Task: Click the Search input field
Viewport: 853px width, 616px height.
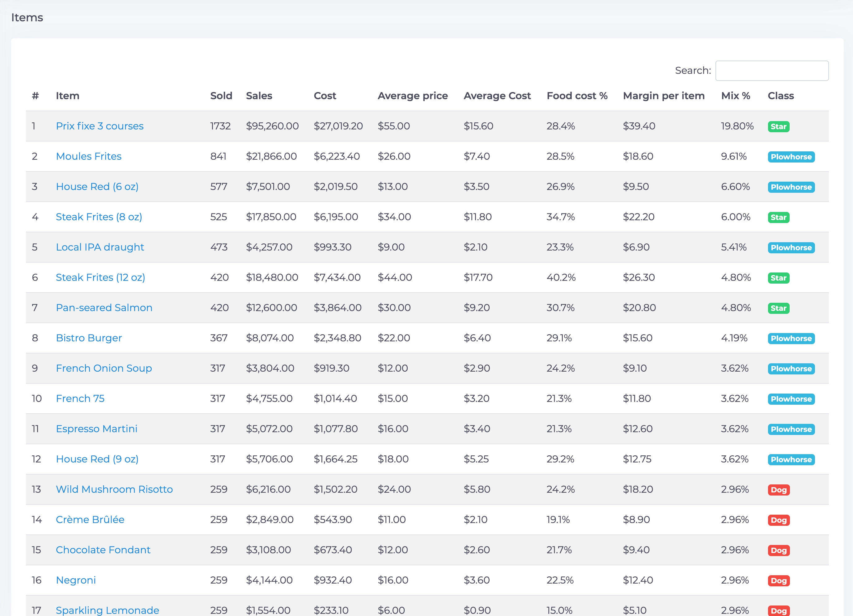Action: tap(772, 71)
